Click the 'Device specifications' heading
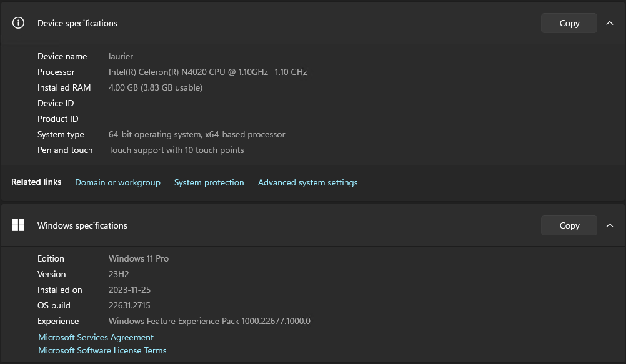Image resolution: width=626 pixels, height=364 pixels. pyautogui.click(x=77, y=23)
